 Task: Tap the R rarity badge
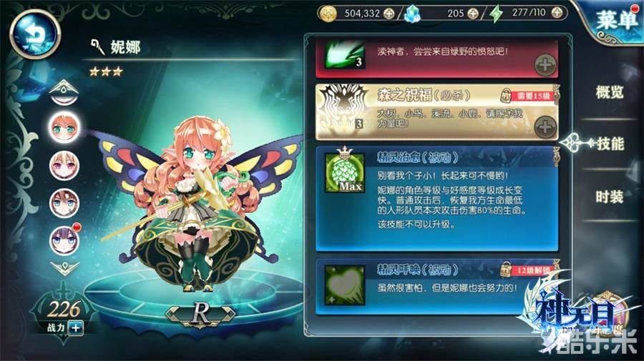click(x=200, y=313)
